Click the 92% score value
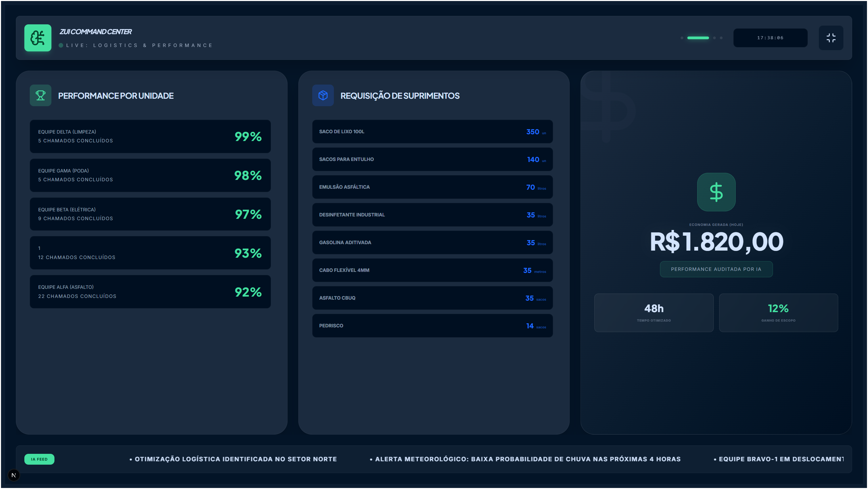 pyautogui.click(x=248, y=292)
